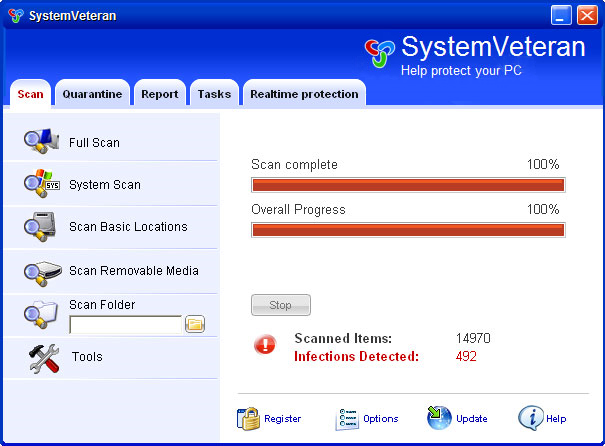
Task: Go to the Tasks tab
Action: pos(215,93)
